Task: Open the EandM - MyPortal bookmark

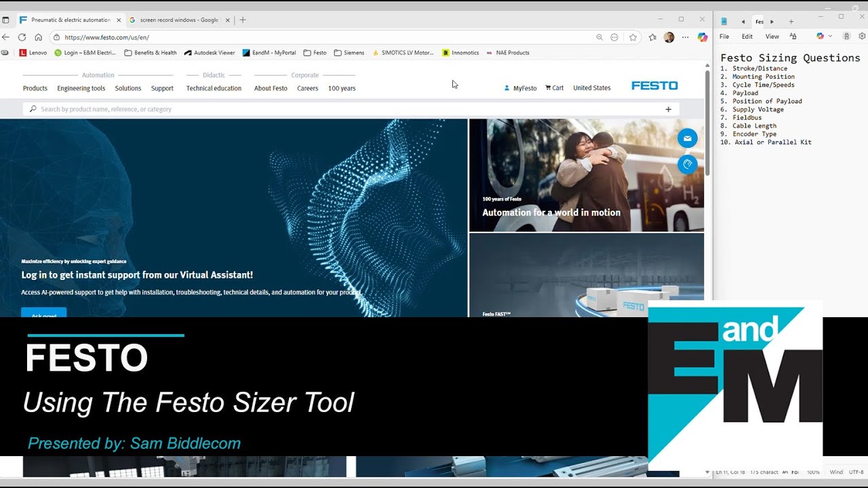Action: point(269,53)
